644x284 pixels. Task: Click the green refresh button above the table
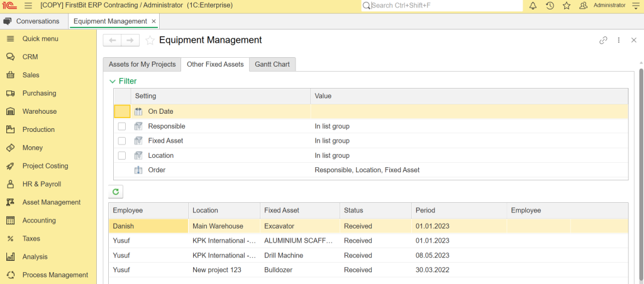coord(116,191)
